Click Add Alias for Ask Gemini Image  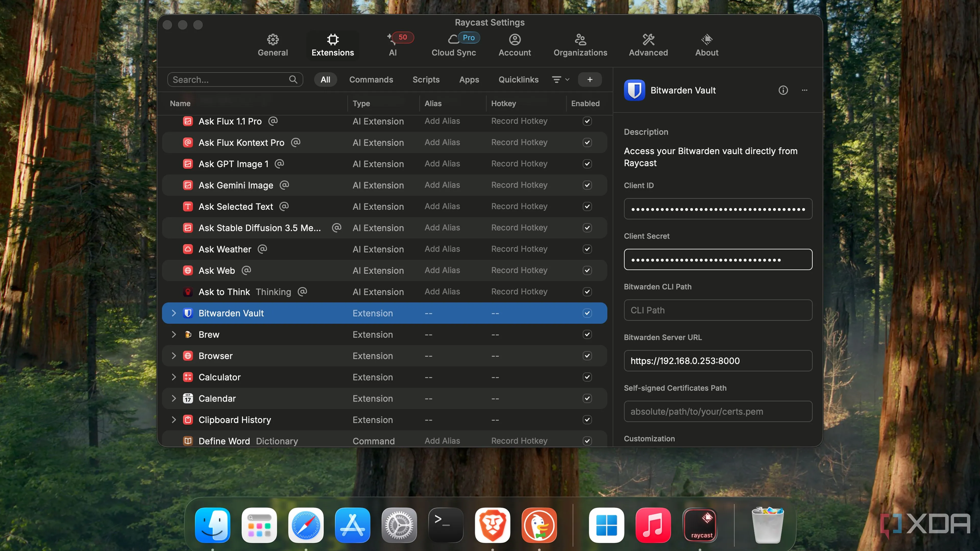(x=442, y=185)
